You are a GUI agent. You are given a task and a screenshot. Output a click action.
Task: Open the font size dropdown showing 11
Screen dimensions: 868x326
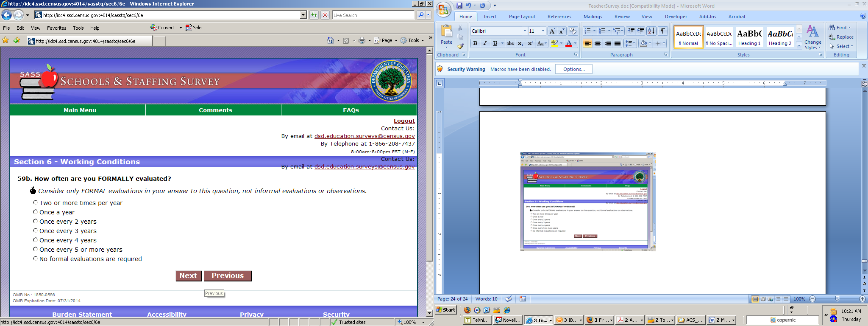pyautogui.click(x=543, y=31)
